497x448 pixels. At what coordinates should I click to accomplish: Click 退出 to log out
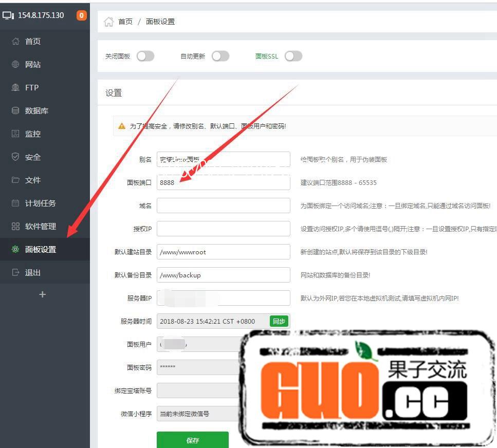tap(32, 273)
